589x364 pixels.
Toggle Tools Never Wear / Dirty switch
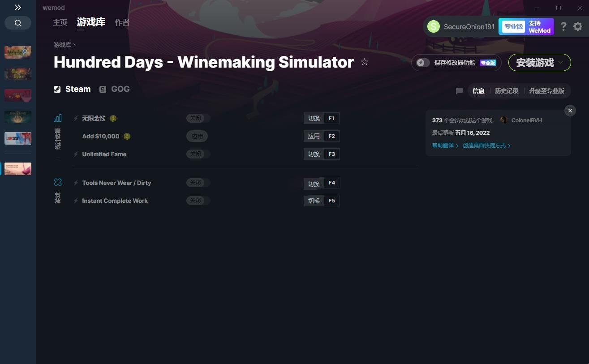coord(198,183)
